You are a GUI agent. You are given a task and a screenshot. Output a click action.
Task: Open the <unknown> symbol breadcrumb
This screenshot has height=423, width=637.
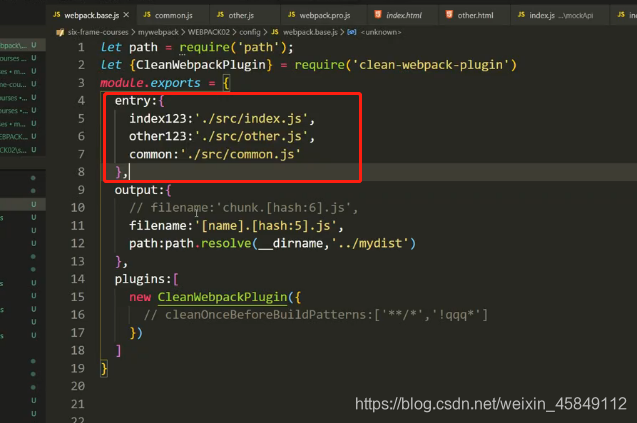pyautogui.click(x=381, y=32)
